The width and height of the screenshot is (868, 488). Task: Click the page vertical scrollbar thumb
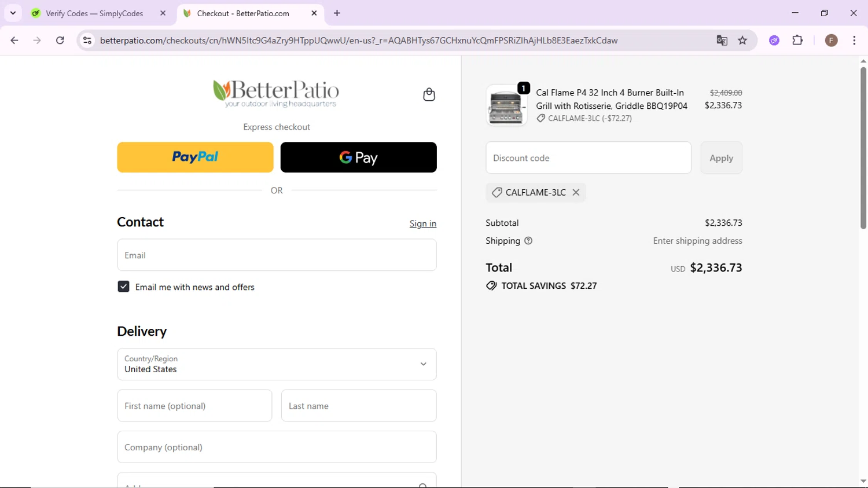pos(863,148)
